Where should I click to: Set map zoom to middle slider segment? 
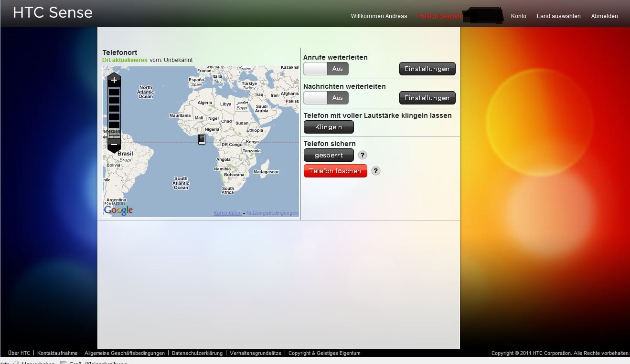[x=114, y=108]
